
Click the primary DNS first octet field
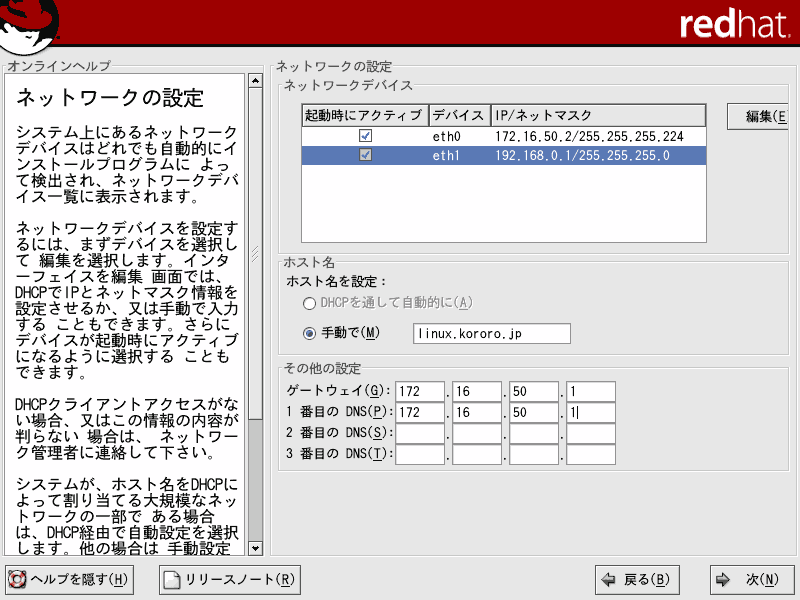(x=420, y=412)
